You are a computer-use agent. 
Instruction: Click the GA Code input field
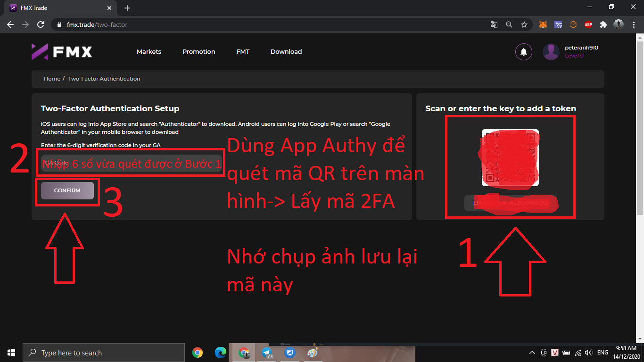[131, 163]
